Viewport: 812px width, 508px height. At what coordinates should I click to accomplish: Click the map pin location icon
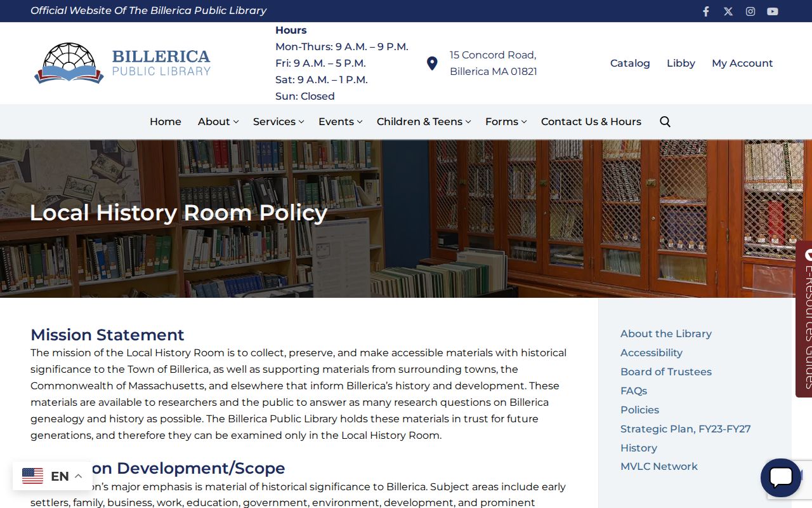(432, 63)
